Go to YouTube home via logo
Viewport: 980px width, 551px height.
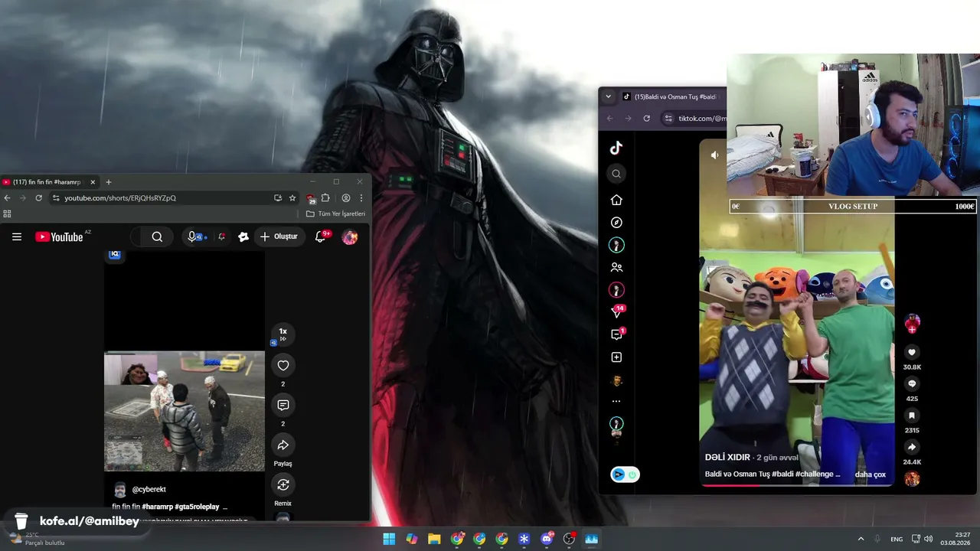[x=59, y=237]
